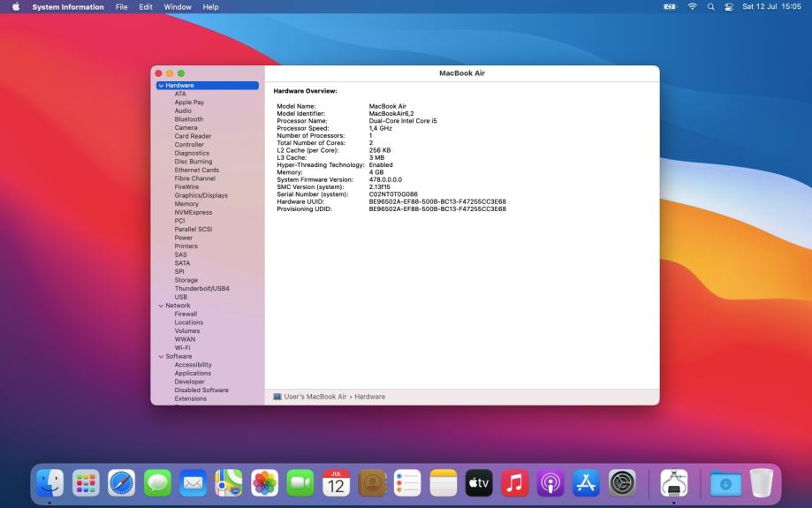Collapse the Hardware section in sidebar
This screenshot has width=812, height=508.
(x=161, y=86)
